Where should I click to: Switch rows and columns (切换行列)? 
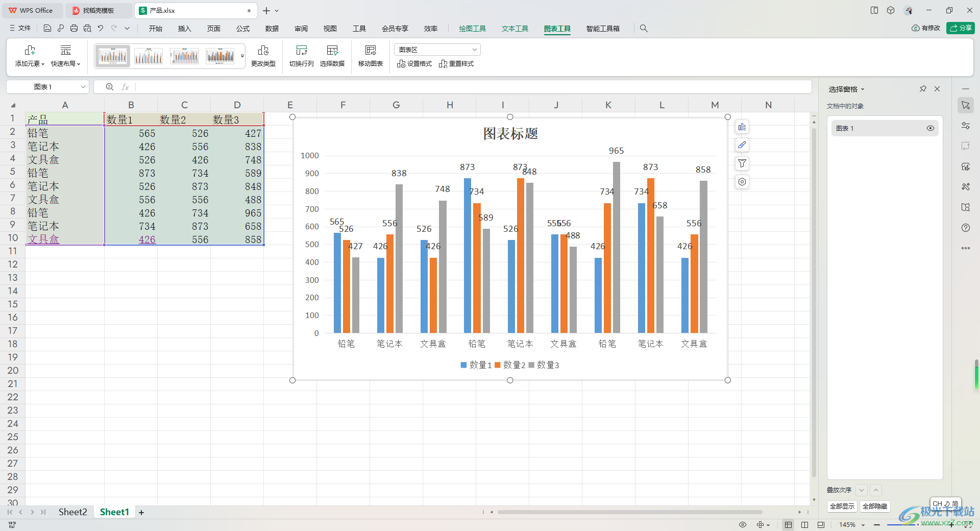click(302, 56)
